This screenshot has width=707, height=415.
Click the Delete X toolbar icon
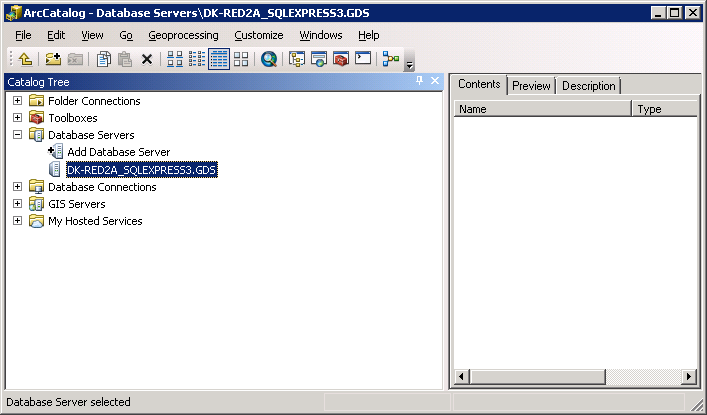pos(147,59)
